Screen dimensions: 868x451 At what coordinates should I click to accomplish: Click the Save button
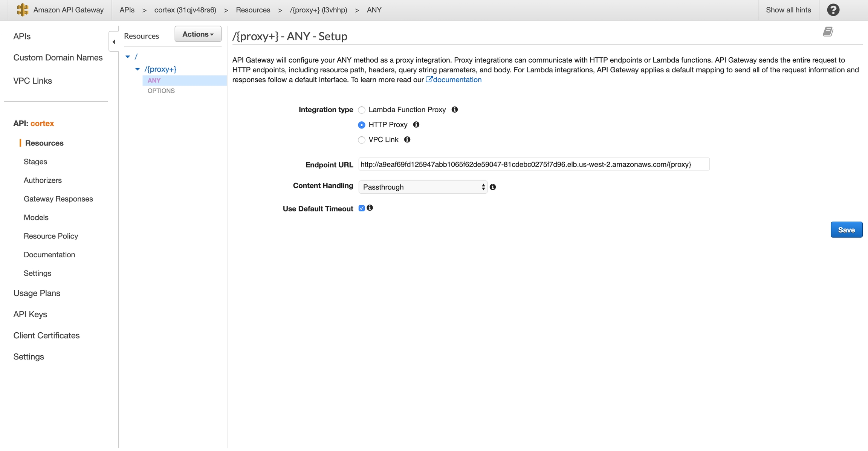(846, 230)
